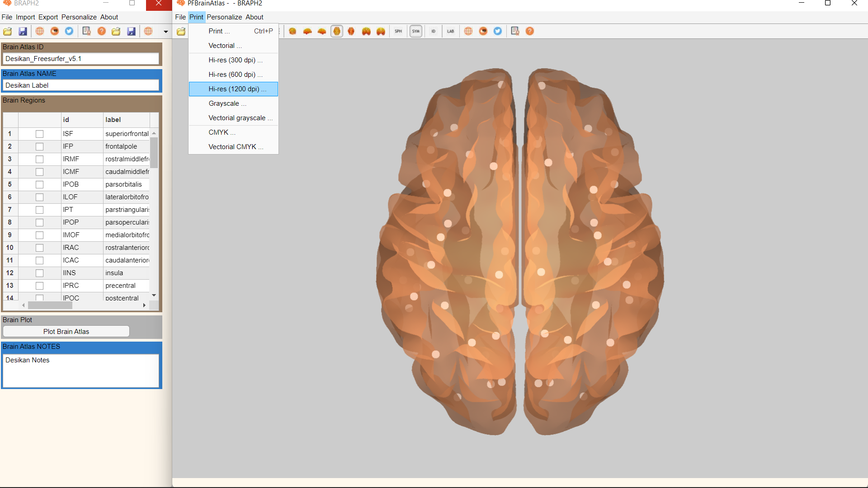The width and height of the screenshot is (868, 488).
Task: Check the ISF superiorfrontal row checkbox
Action: 39,134
